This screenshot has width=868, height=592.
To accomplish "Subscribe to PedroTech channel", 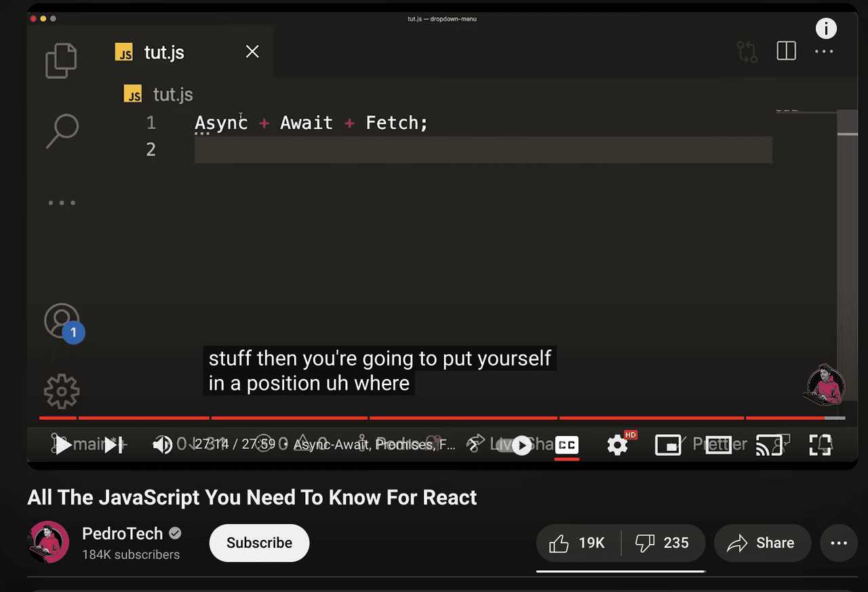I will coord(259,543).
